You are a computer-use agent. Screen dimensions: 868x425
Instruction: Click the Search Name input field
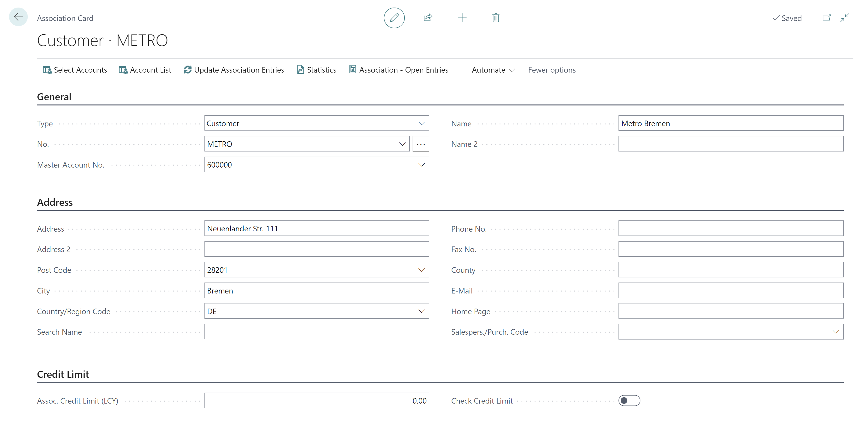(x=316, y=332)
